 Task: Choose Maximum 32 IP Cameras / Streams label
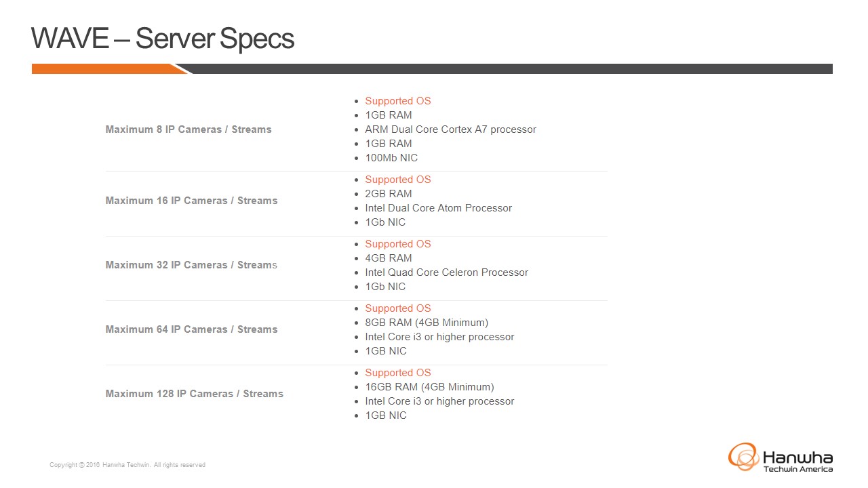pos(191,265)
